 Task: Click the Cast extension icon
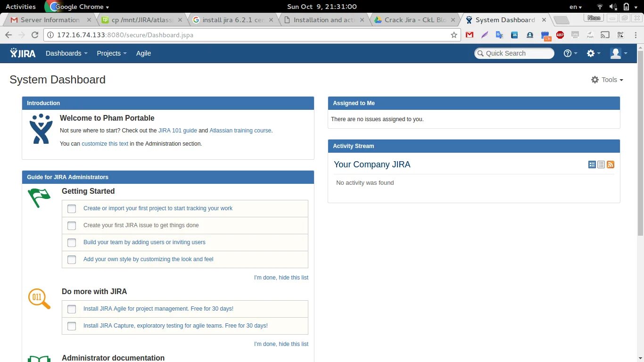(x=605, y=35)
